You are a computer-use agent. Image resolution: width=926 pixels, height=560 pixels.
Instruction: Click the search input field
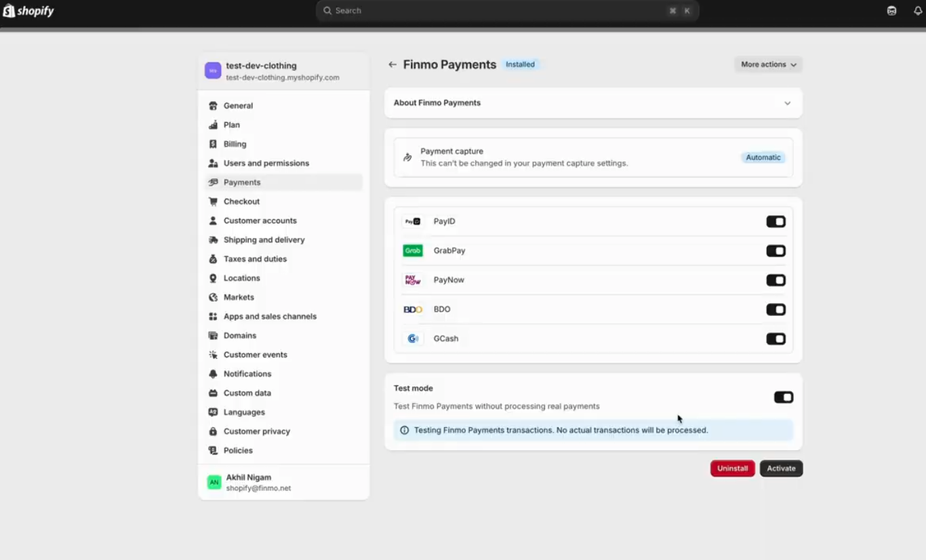pyautogui.click(x=507, y=11)
